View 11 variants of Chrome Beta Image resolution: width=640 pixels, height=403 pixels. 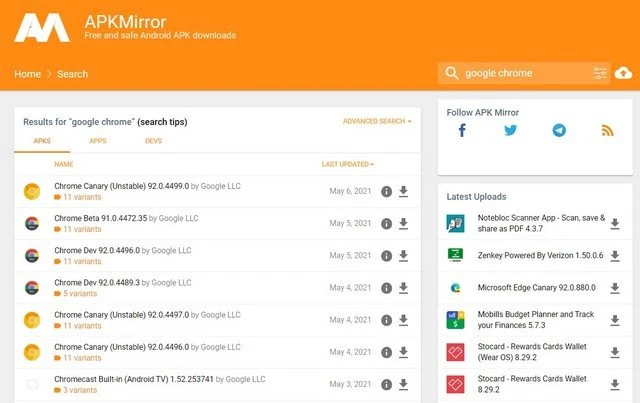(x=82, y=229)
